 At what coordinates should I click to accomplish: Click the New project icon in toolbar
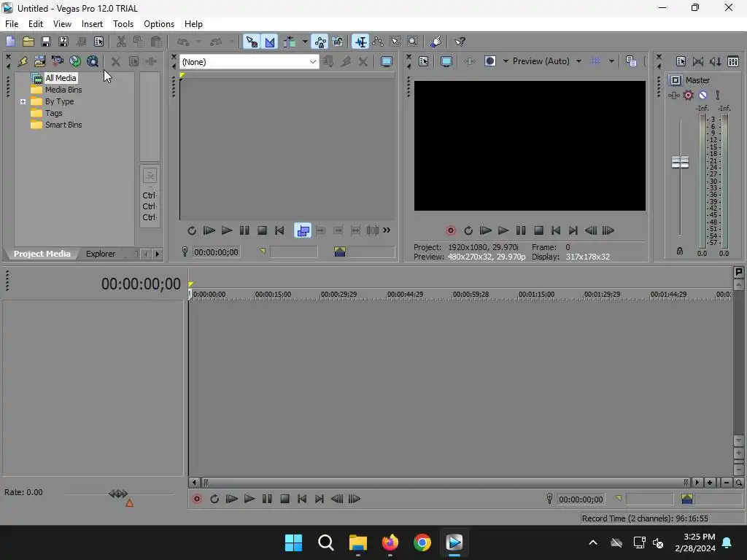point(10,42)
